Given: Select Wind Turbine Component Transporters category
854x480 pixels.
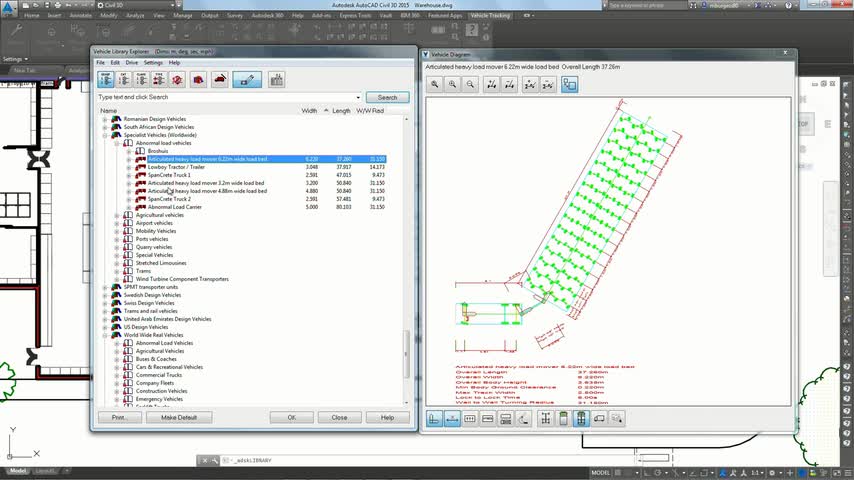Looking at the screenshot, I should point(182,279).
